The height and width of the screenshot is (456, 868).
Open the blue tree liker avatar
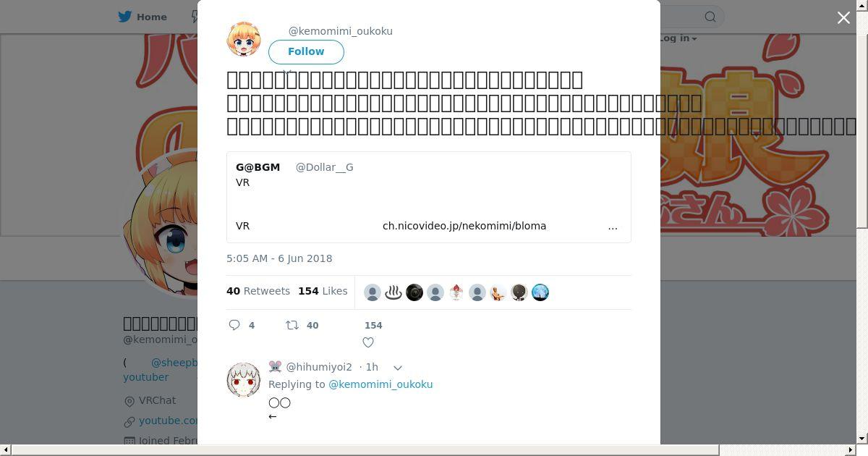[540, 292]
